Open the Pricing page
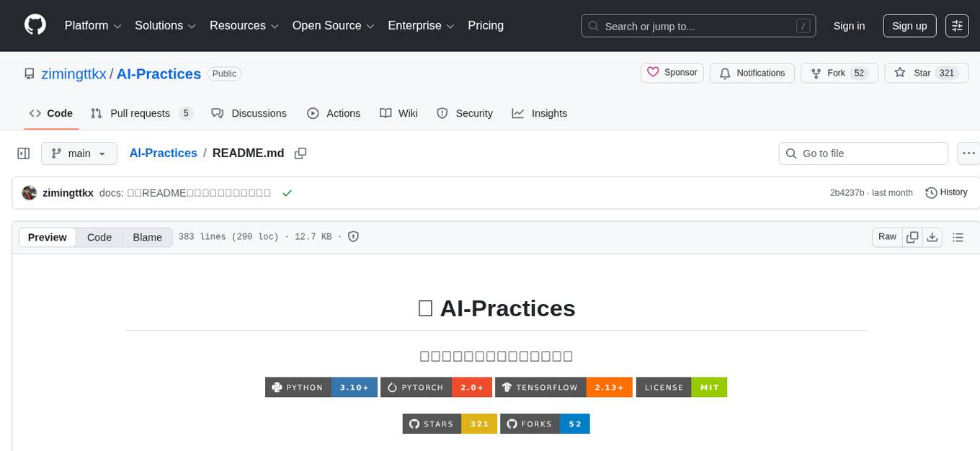Screen dimensions: 980x451 (x=486, y=25)
